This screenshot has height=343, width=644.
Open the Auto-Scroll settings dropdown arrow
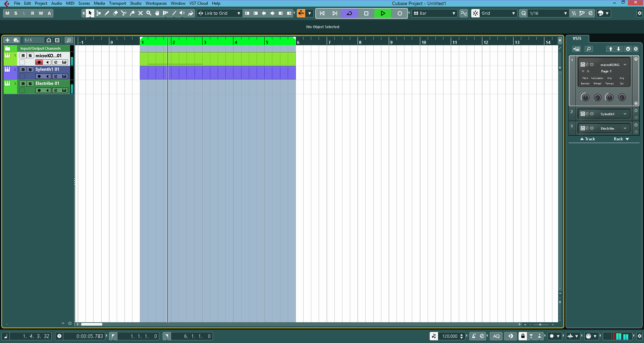310,13
